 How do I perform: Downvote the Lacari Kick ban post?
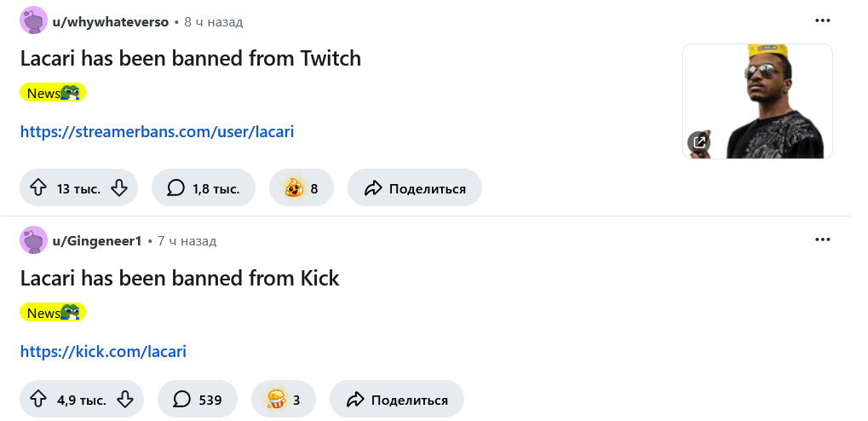(125, 399)
